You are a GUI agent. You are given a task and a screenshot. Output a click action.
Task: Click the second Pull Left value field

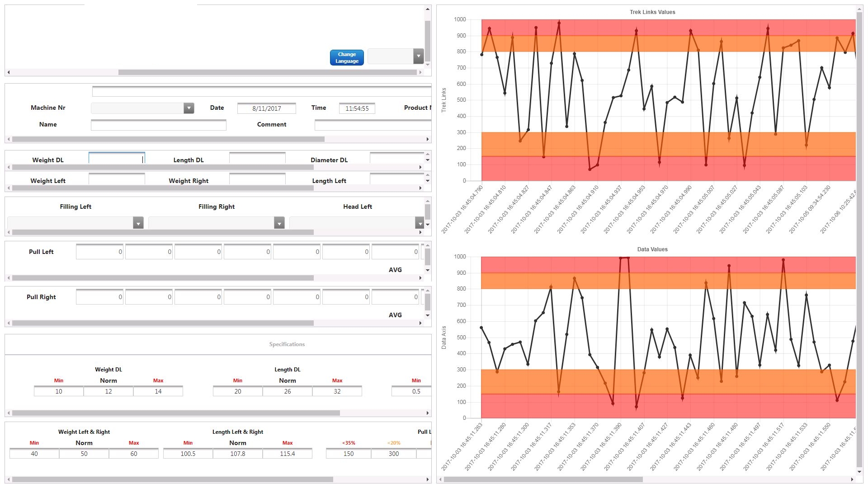(x=149, y=252)
